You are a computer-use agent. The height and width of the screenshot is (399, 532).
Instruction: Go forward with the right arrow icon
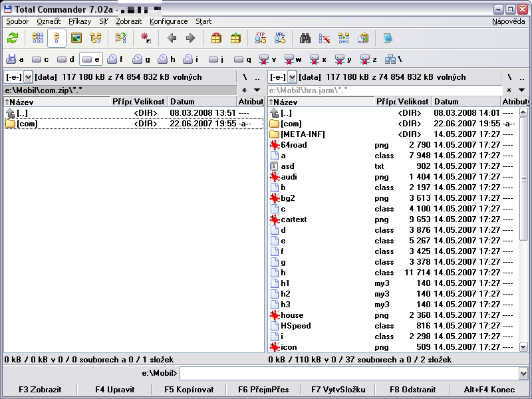click(x=191, y=38)
